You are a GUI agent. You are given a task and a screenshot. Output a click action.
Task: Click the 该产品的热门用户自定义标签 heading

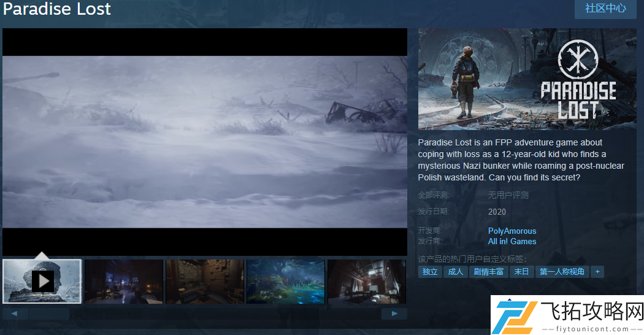(x=472, y=259)
